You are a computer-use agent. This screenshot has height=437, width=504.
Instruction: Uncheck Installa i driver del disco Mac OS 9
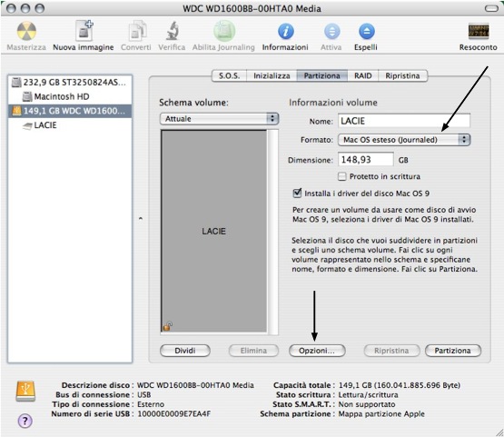pyautogui.click(x=297, y=193)
